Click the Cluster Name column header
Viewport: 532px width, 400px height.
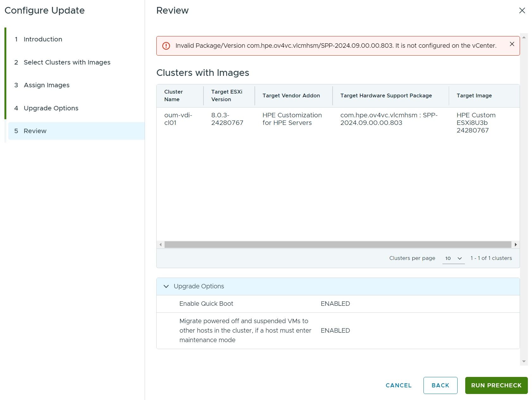180,95
